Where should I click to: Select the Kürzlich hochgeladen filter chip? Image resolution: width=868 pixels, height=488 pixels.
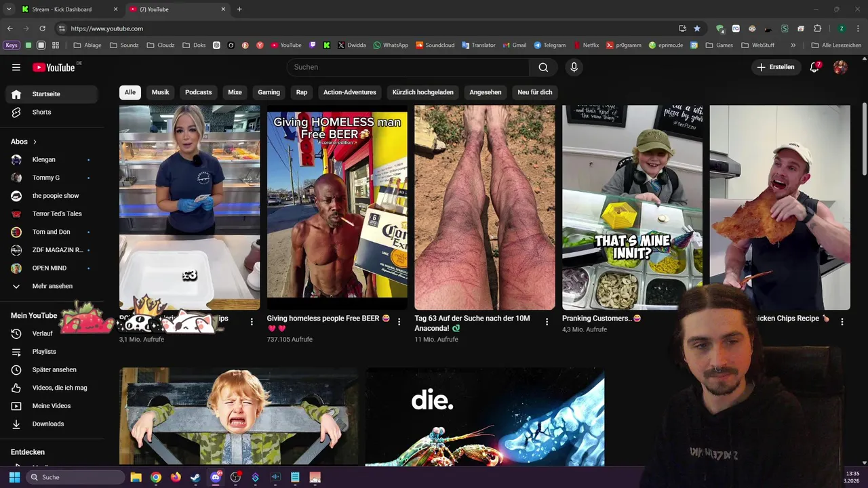coord(423,92)
